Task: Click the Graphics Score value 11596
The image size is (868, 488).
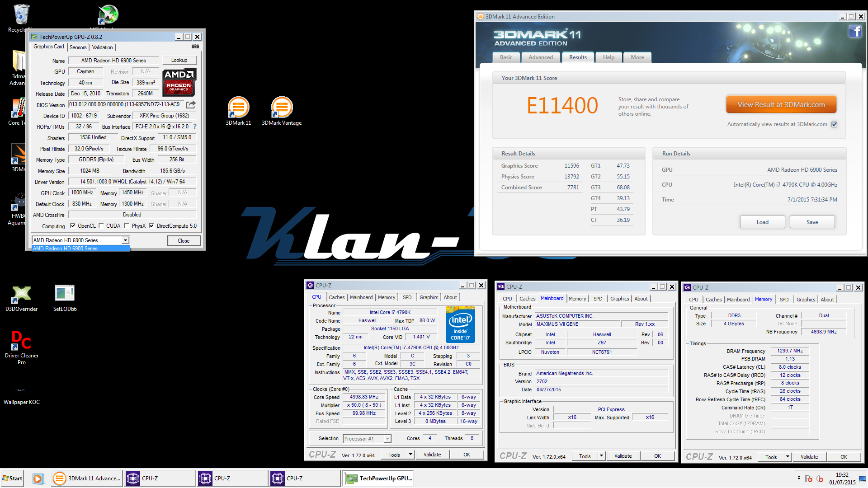Action: pos(571,166)
